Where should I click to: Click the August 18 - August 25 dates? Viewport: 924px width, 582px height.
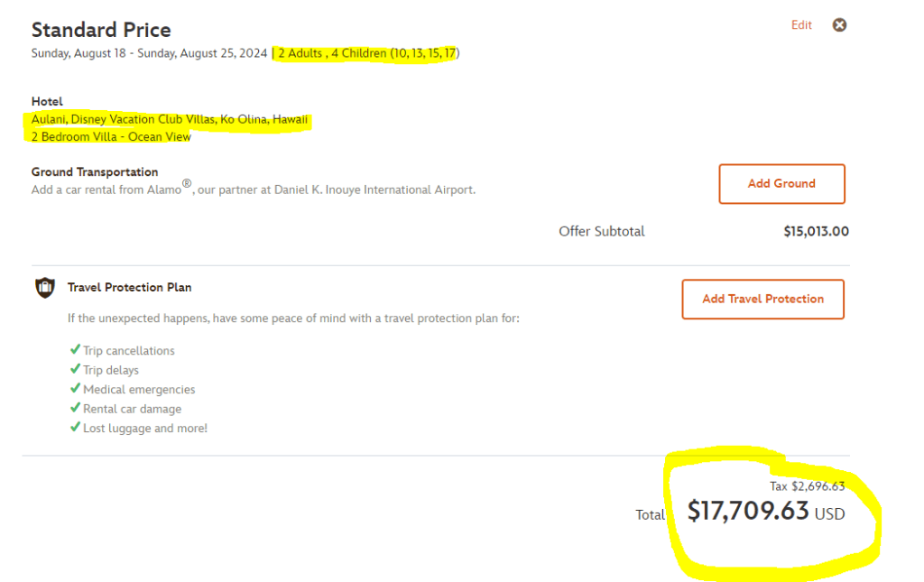pyautogui.click(x=149, y=53)
